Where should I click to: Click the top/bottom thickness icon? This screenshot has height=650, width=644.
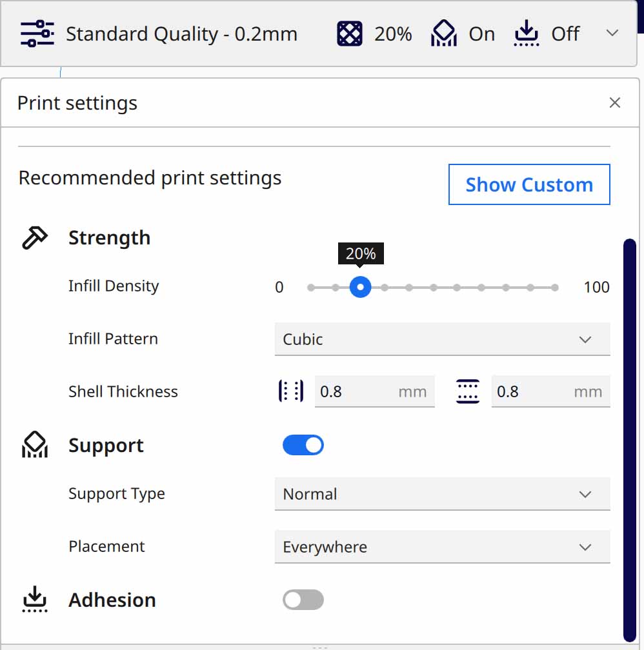pos(468,391)
